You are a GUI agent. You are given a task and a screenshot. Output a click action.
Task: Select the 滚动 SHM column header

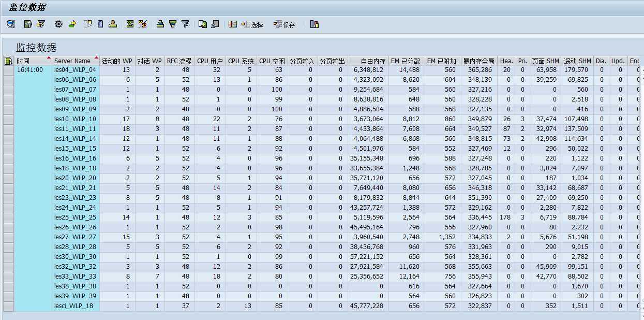tap(577, 61)
